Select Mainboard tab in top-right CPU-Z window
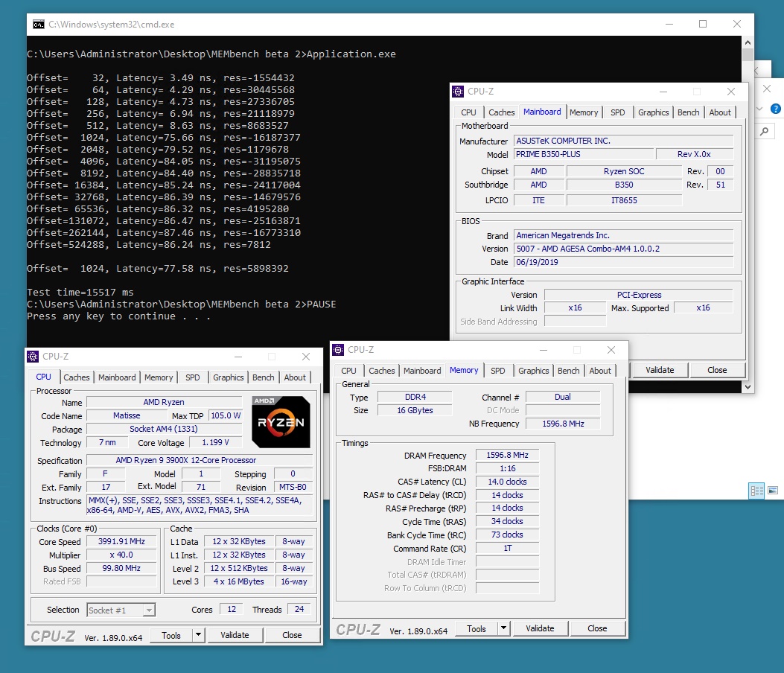Screen dimensions: 784x673 [x=542, y=112]
